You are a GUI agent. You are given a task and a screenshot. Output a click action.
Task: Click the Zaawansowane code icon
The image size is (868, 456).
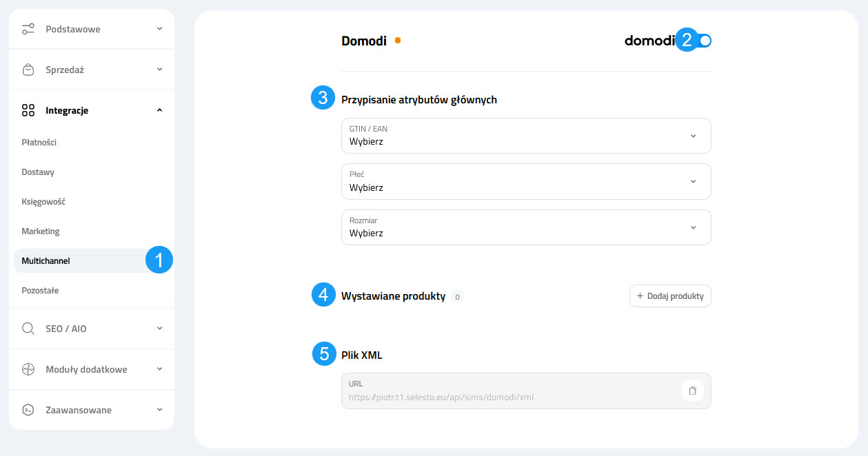tap(28, 410)
